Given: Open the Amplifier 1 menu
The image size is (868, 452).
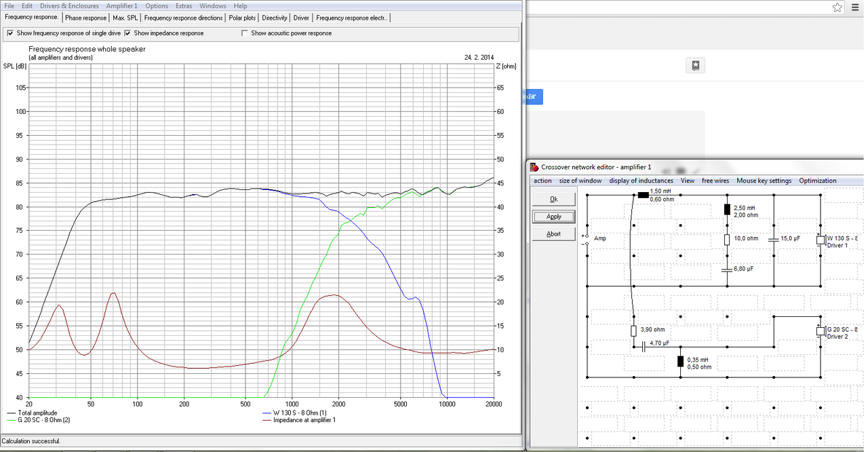Looking at the screenshot, I should tap(122, 5).
